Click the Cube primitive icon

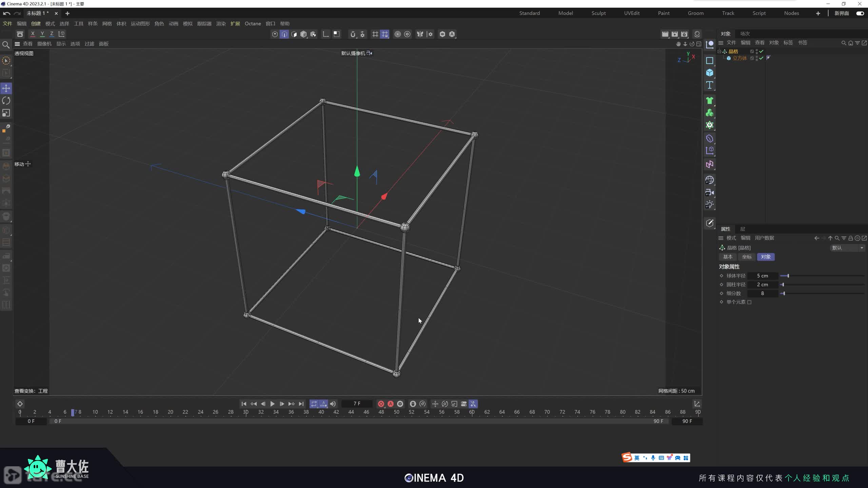click(x=709, y=73)
